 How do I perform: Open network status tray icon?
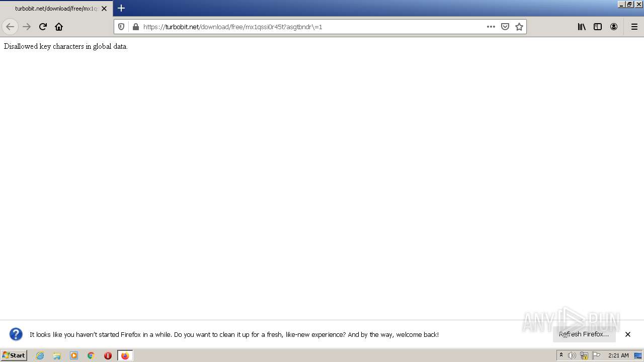(x=584, y=355)
